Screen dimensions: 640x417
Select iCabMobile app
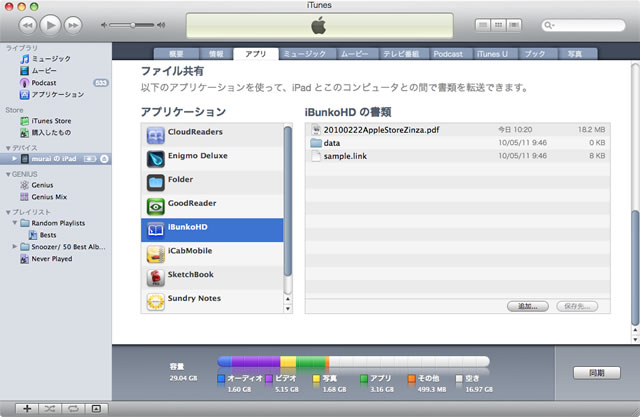pyautogui.click(x=212, y=254)
